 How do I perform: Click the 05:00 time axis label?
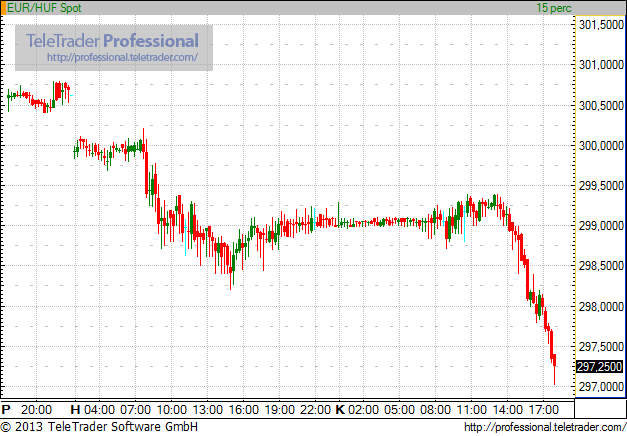point(399,410)
